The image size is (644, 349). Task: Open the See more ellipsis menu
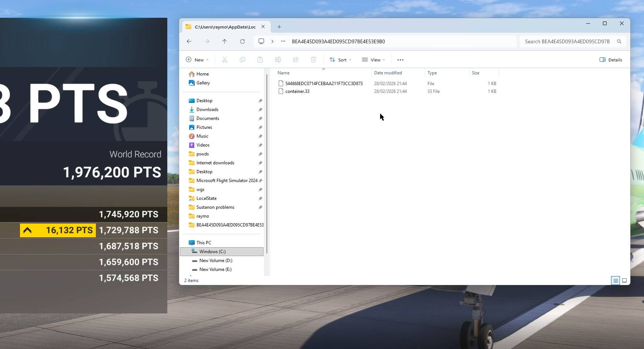400,60
